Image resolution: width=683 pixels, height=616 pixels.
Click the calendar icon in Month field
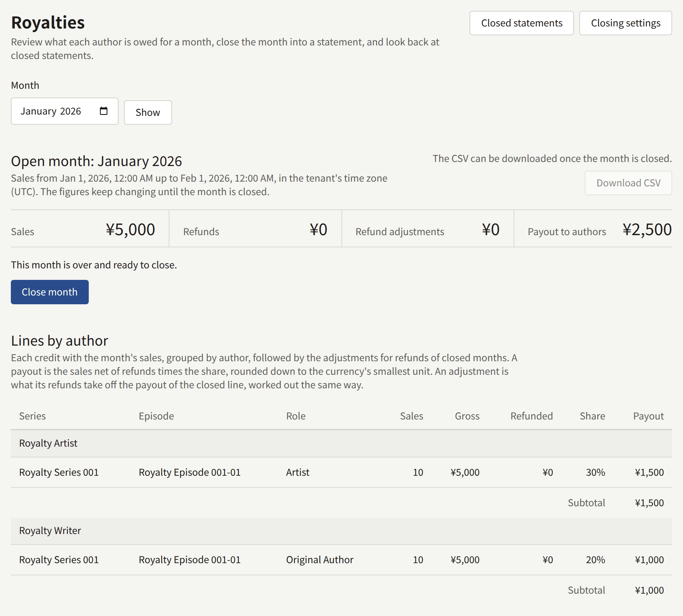coord(104,111)
